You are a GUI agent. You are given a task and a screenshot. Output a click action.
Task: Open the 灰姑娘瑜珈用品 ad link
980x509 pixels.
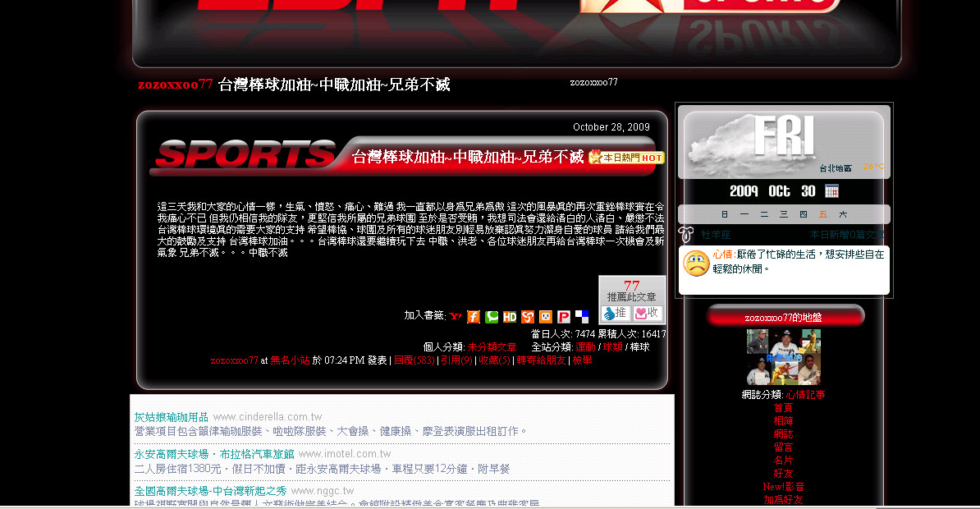tap(172, 417)
